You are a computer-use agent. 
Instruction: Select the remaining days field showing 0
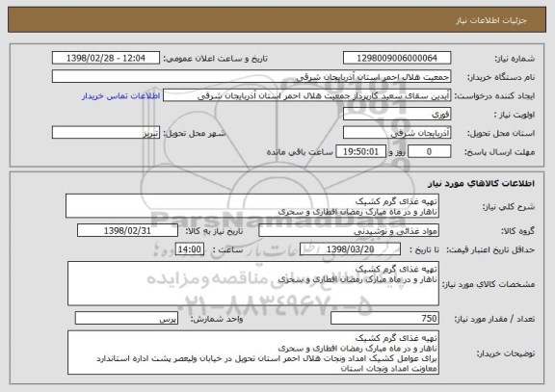point(429,152)
